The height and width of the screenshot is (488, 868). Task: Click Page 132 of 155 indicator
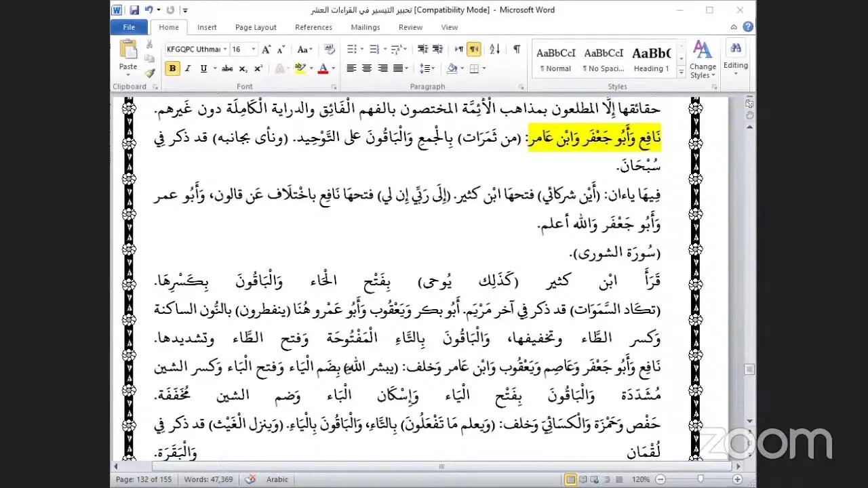[144, 479]
